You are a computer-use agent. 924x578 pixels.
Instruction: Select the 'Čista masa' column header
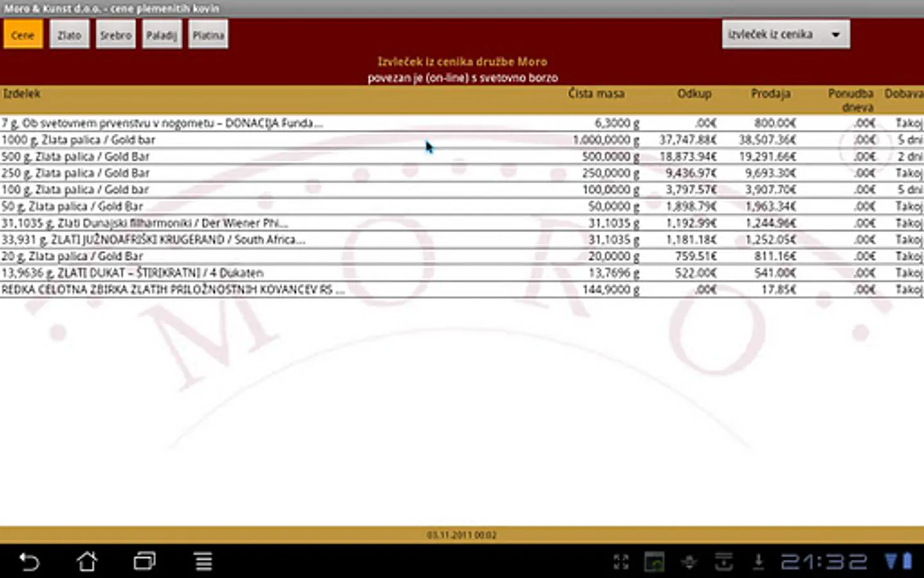596,94
